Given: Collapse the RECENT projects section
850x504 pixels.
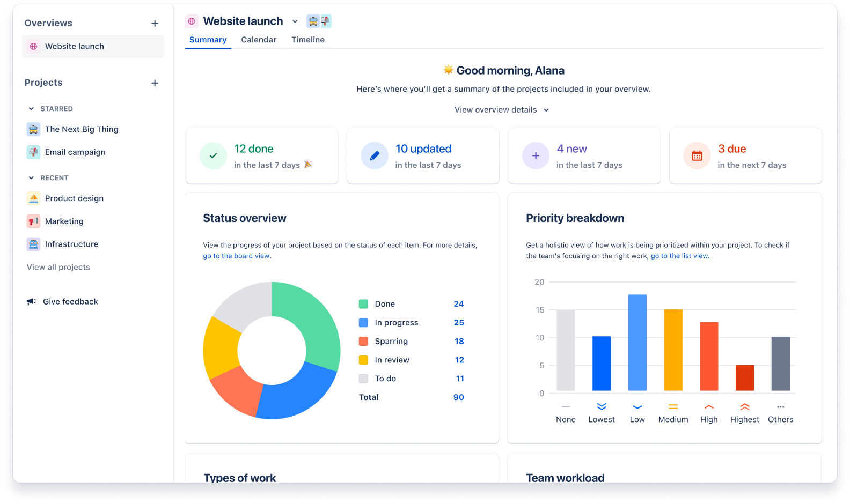Looking at the screenshot, I should 31,178.
